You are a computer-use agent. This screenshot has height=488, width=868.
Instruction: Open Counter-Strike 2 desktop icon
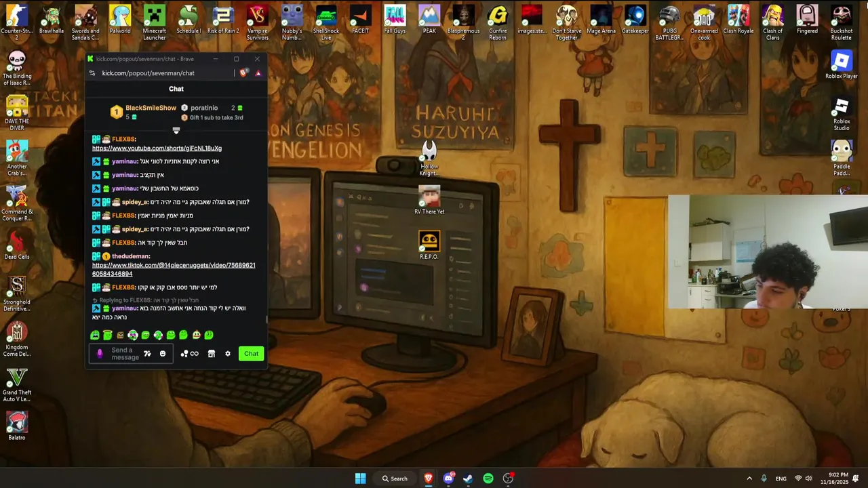(17, 22)
